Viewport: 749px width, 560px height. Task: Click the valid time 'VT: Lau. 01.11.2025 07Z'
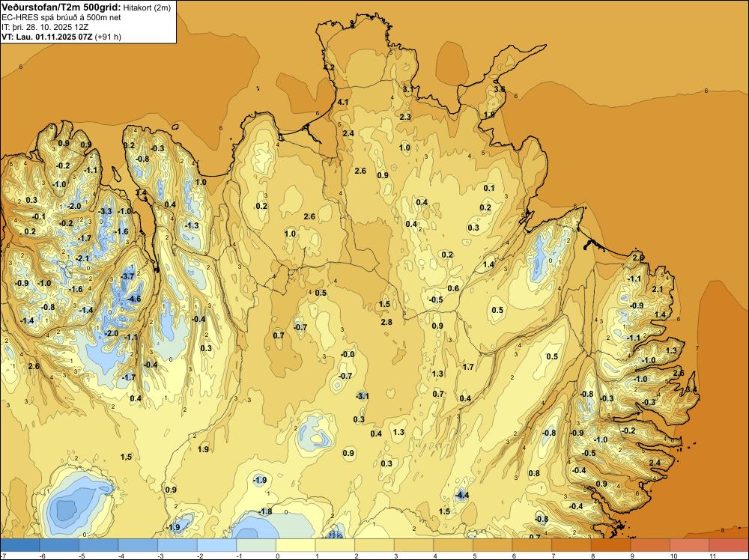point(46,37)
